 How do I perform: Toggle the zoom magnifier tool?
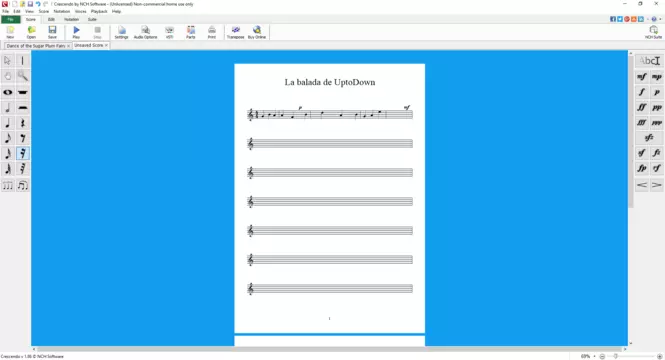(23, 76)
